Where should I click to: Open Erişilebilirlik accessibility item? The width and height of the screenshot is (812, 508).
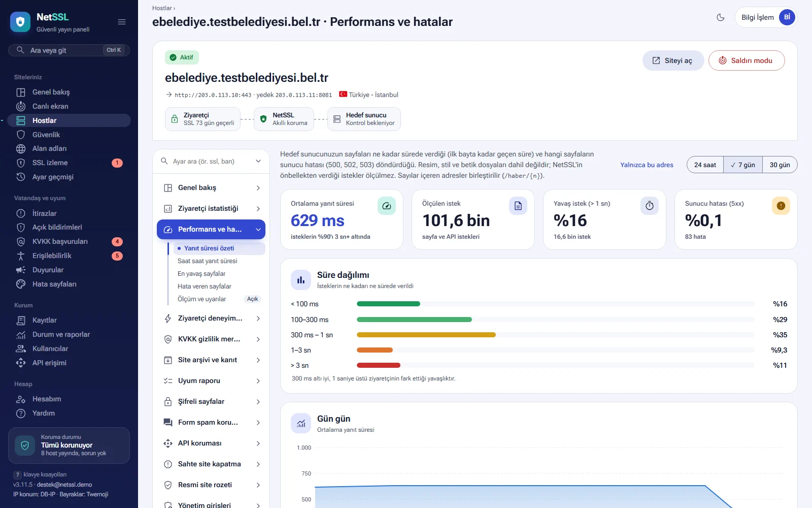click(69, 256)
